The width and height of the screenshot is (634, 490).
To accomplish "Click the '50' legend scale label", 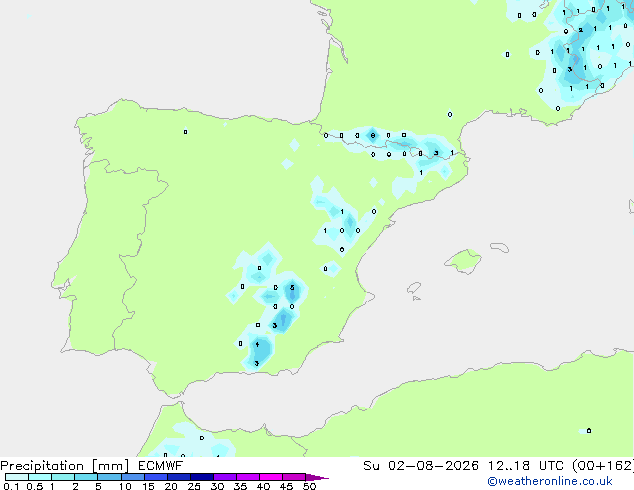I will [309, 486].
